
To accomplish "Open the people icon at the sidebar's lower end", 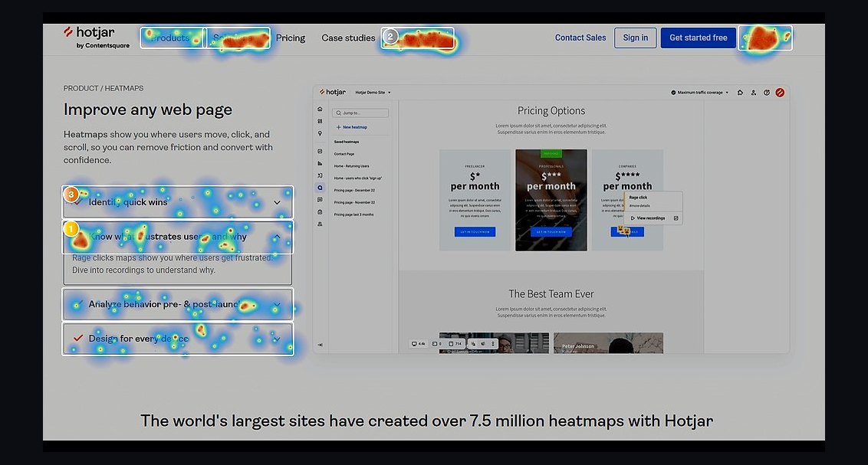I will [x=320, y=224].
